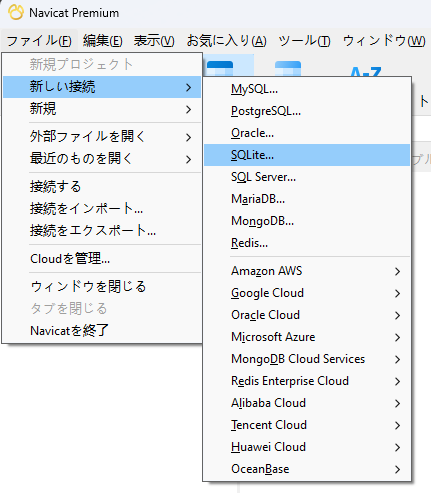
Task: Create new SQLite... connection
Action: pyautogui.click(x=307, y=155)
